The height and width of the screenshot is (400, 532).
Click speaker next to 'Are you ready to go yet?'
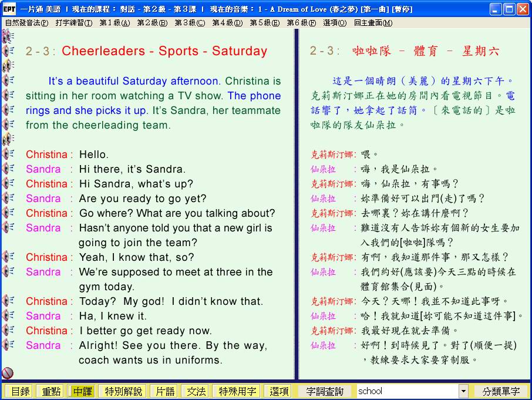pyautogui.click(x=8, y=198)
